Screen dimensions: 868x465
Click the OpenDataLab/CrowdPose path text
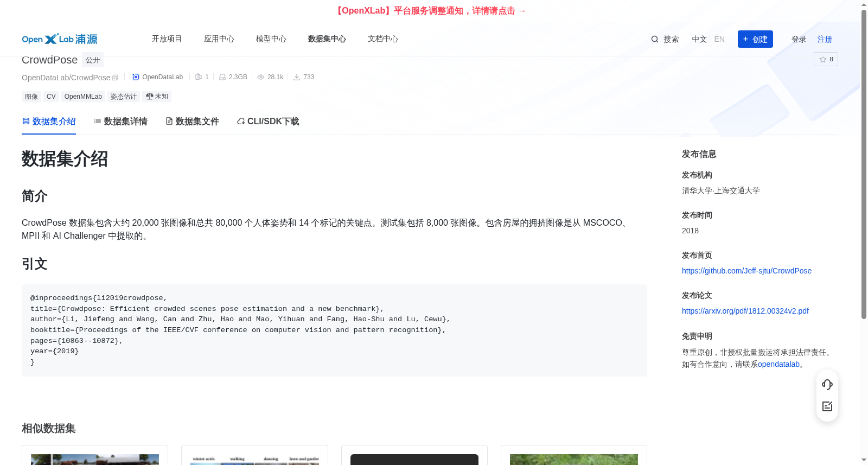point(66,78)
